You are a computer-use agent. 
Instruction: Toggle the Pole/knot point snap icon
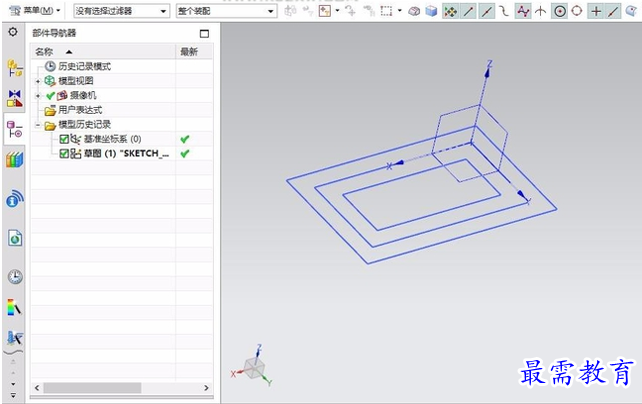(523, 11)
